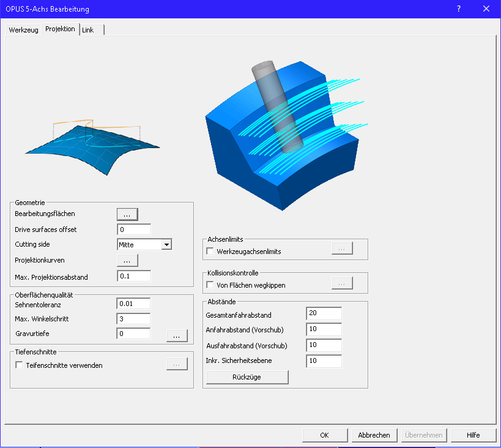Click the Sehnentoleranz input field
Image resolution: width=501 pixels, height=448 pixels.
point(133,304)
